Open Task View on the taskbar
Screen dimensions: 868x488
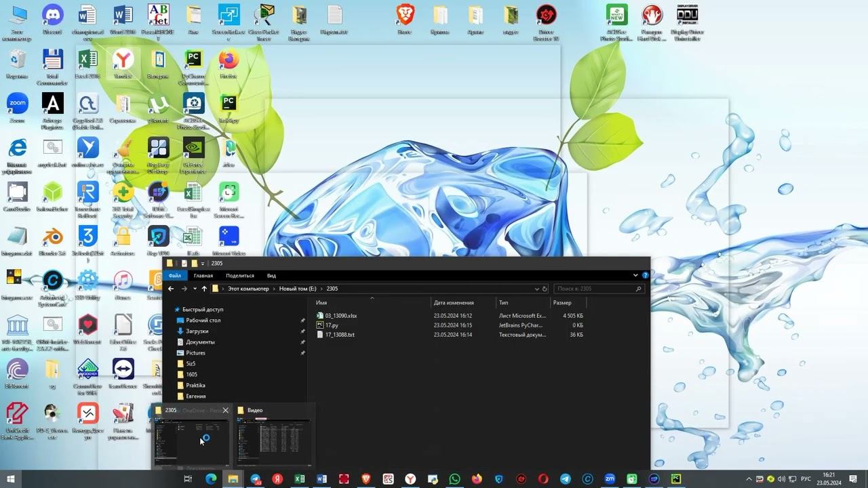188,479
